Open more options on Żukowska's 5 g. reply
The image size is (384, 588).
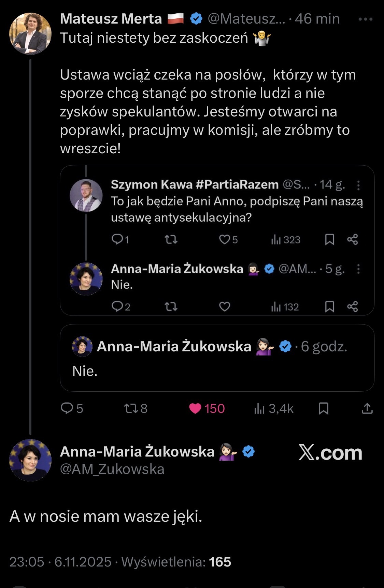[x=358, y=269]
